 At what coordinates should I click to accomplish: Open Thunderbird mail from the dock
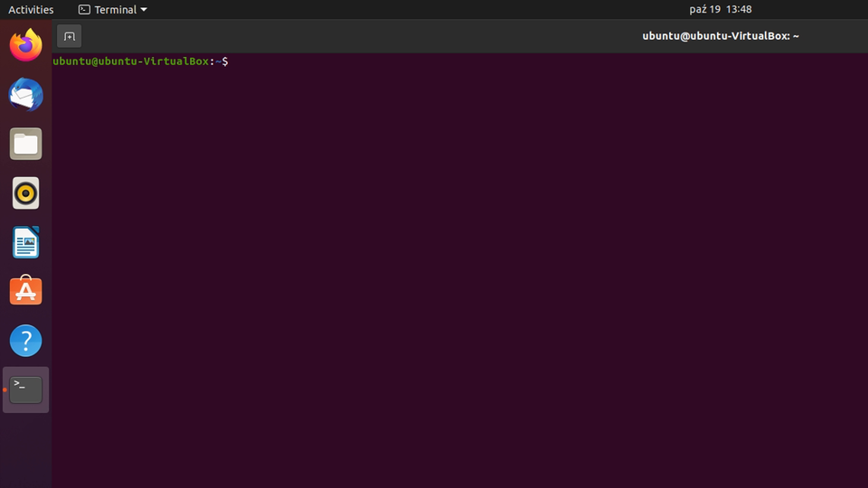[x=26, y=95]
